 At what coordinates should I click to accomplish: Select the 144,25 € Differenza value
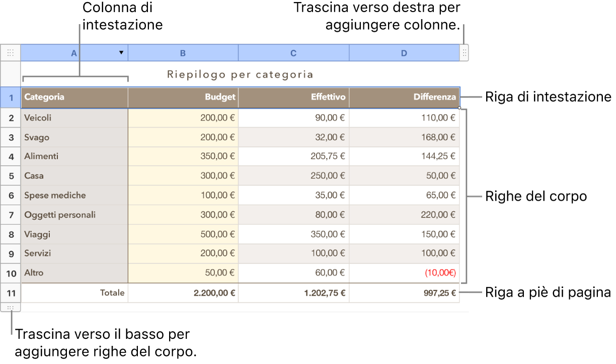[404, 157]
